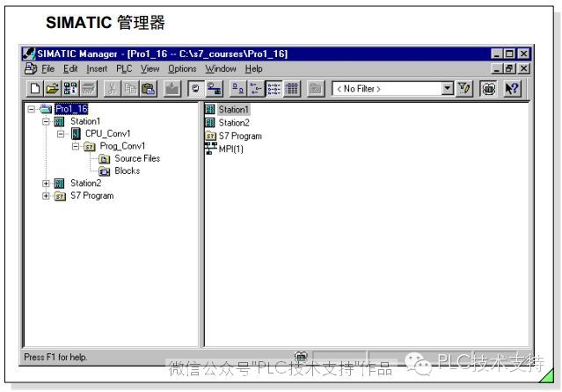Image resolution: width=562 pixels, height=392 pixels.
Task: Click the Accessible Nodes toolbar icon
Action: (69, 88)
